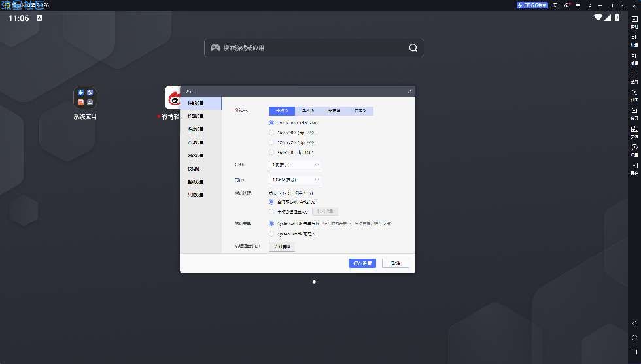The width and height of the screenshot is (641, 364).
Task: Select the 1600x900 (dpi 240) resolution
Action: tap(272, 132)
